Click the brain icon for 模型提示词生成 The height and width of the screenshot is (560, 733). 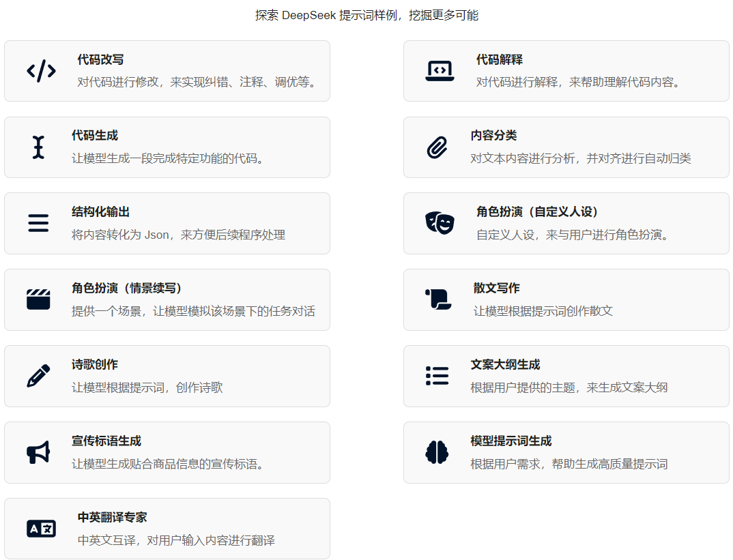point(437,452)
